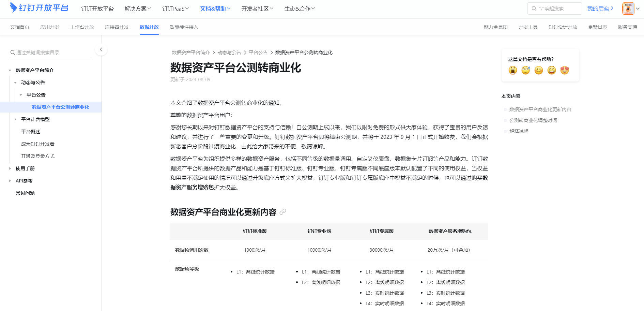Open 常见问题 in sidebar
The width and height of the screenshot is (644, 311).
(25, 193)
